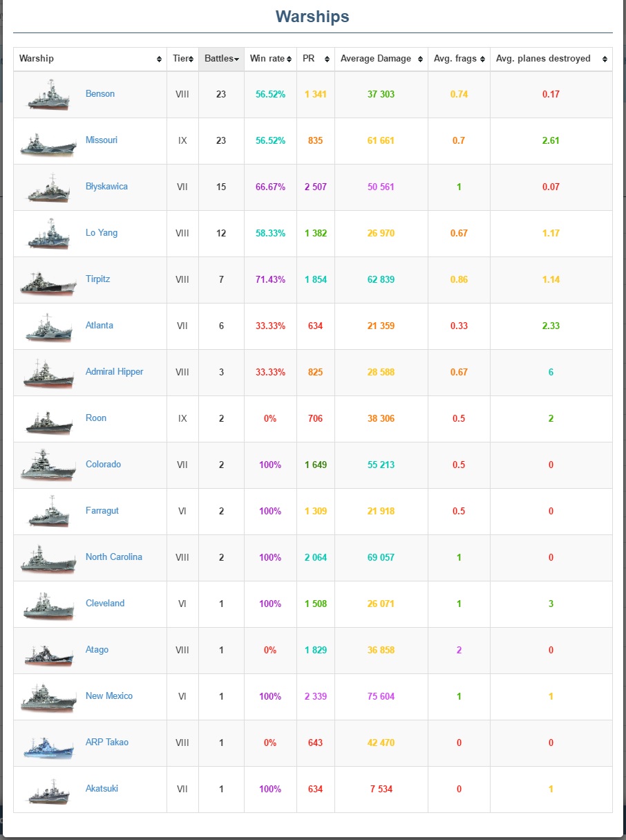Image resolution: width=626 pixels, height=840 pixels.
Task: Open the Lo Yang warship link
Action: coord(102,232)
